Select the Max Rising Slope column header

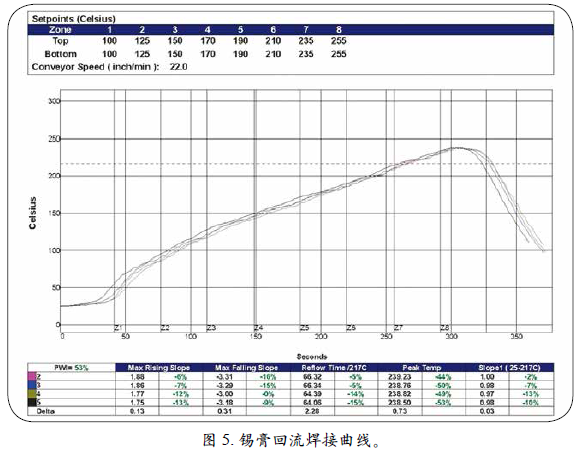click(159, 368)
